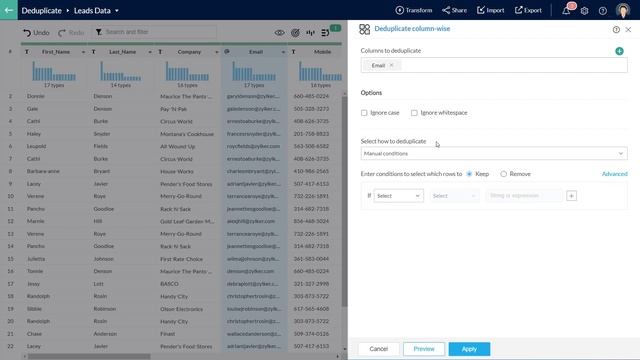Click the First_Name column type icon

click(27, 52)
